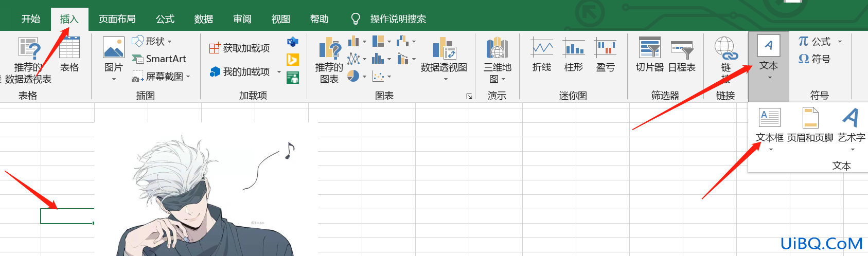The width and height of the screenshot is (868, 256).
Task: Open the Pictures (图片) insert button
Action: 114,59
